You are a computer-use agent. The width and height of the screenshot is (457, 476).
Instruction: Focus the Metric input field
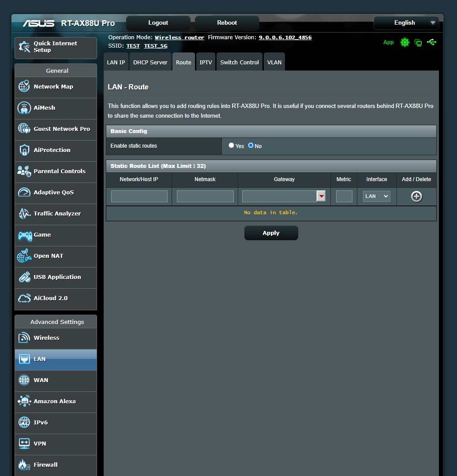point(344,196)
